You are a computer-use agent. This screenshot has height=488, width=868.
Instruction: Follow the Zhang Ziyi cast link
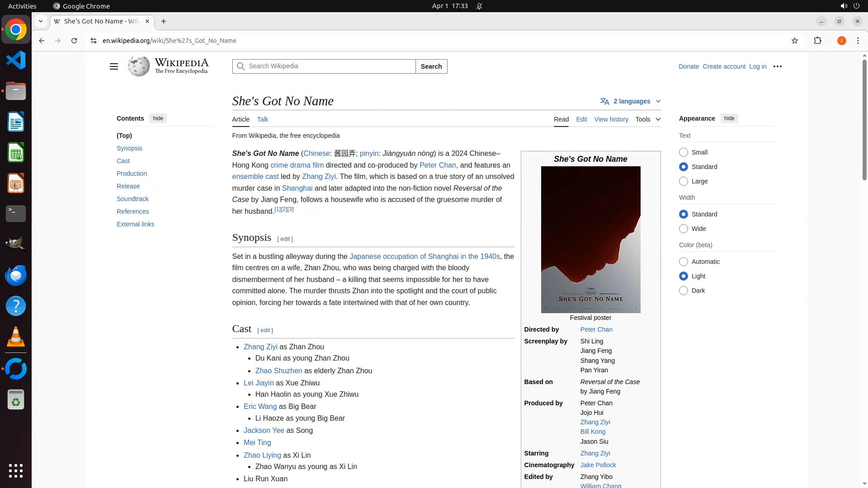(260, 347)
